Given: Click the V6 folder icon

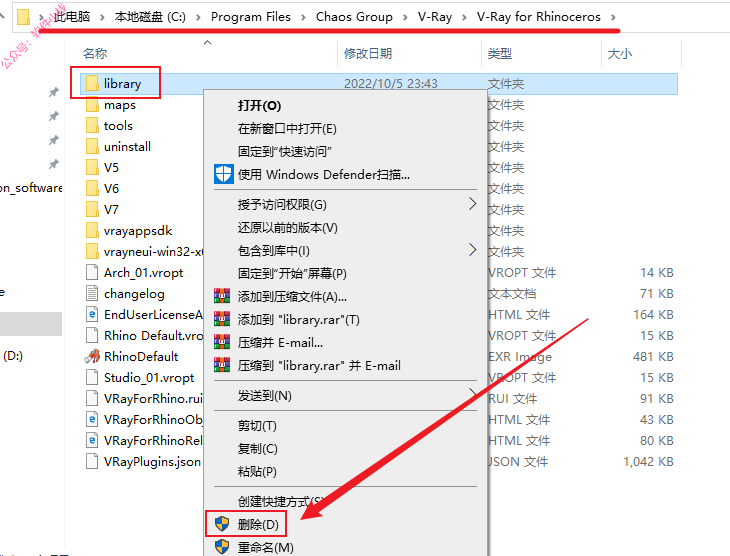Looking at the screenshot, I should [92, 189].
